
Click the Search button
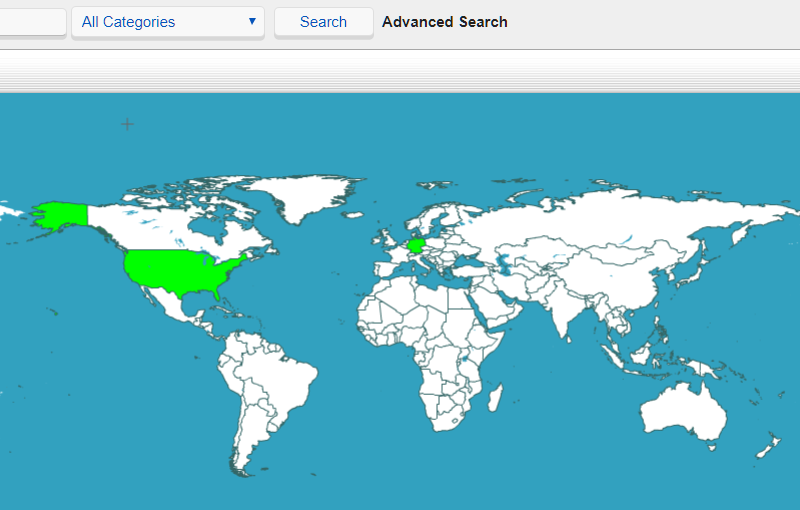[x=323, y=22]
